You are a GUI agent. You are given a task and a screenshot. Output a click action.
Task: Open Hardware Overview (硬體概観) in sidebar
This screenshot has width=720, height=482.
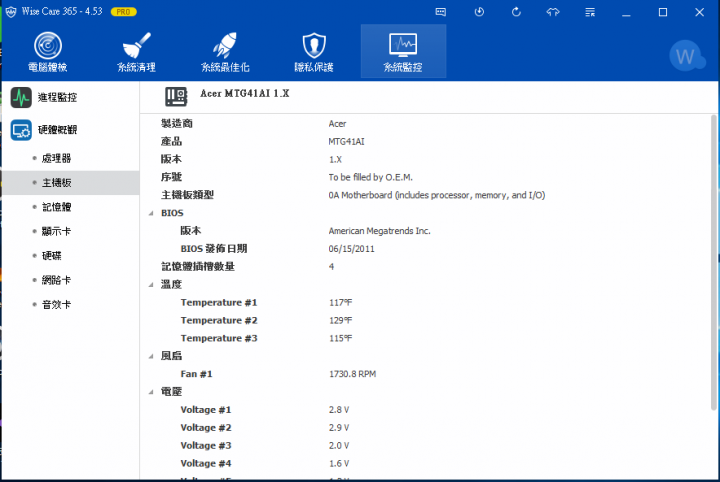[x=44, y=130]
